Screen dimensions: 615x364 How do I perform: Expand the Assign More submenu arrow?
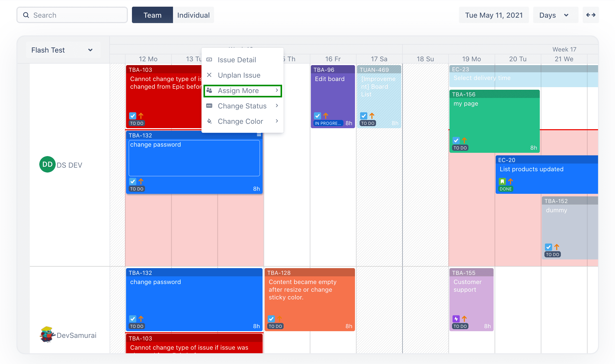pos(277,90)
